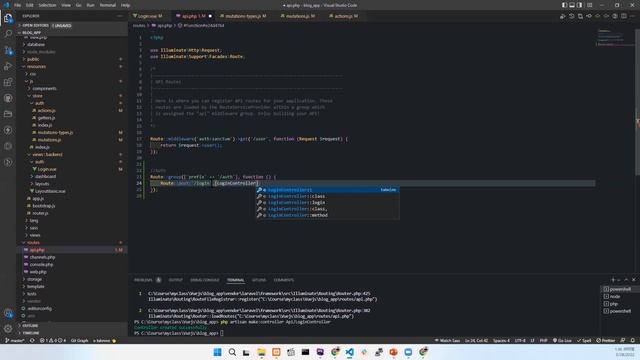This screenshot has width=640, height=360.
Task: Click the master branch status item
Action: (x=15, y=340)
